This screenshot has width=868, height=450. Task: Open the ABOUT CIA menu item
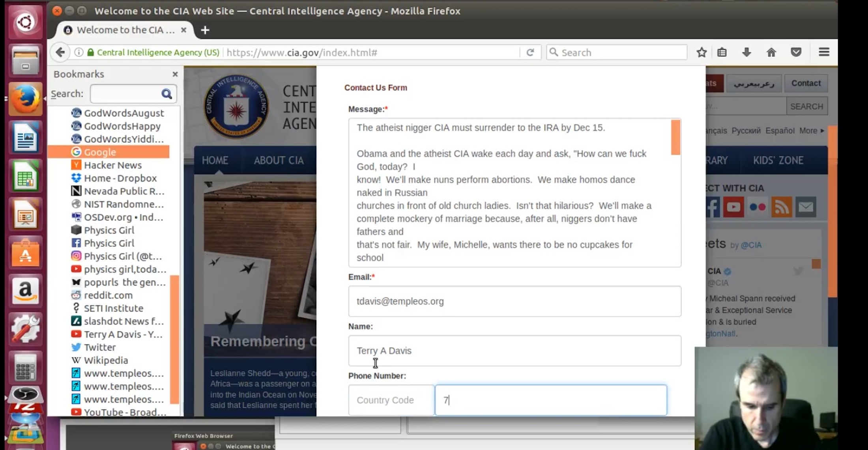(279, 160)
